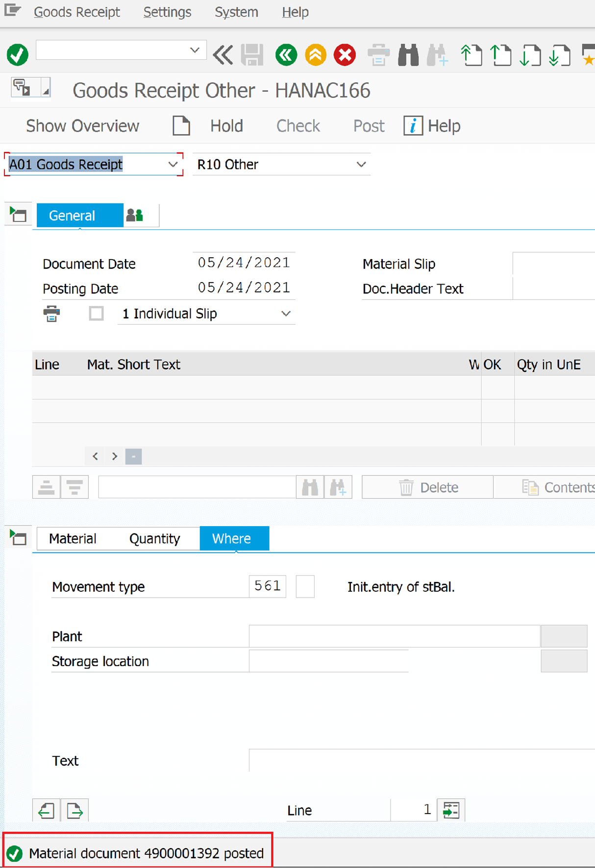Toggle the special stock box beside 561
The height and width of the screenshot is (868, 595).
click(x=305, y=586)
